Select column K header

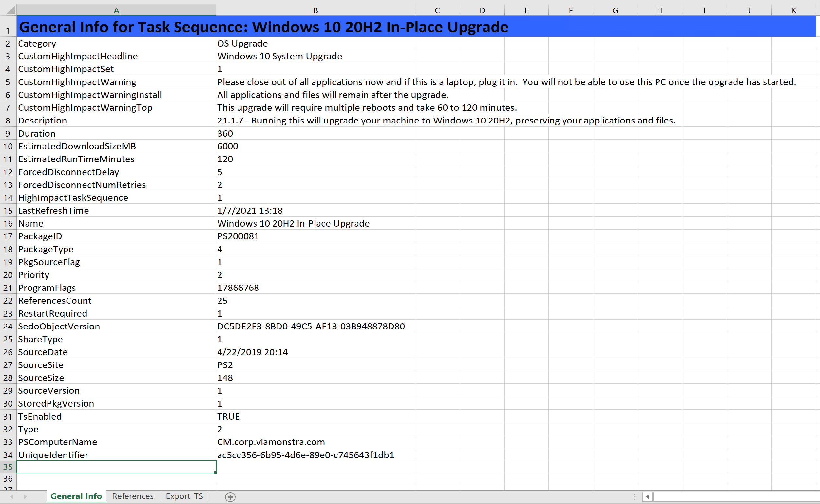coord(793,10)
